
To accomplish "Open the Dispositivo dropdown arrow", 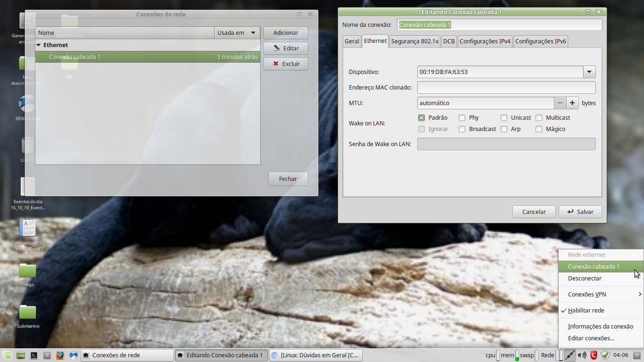I will point(589,72).
